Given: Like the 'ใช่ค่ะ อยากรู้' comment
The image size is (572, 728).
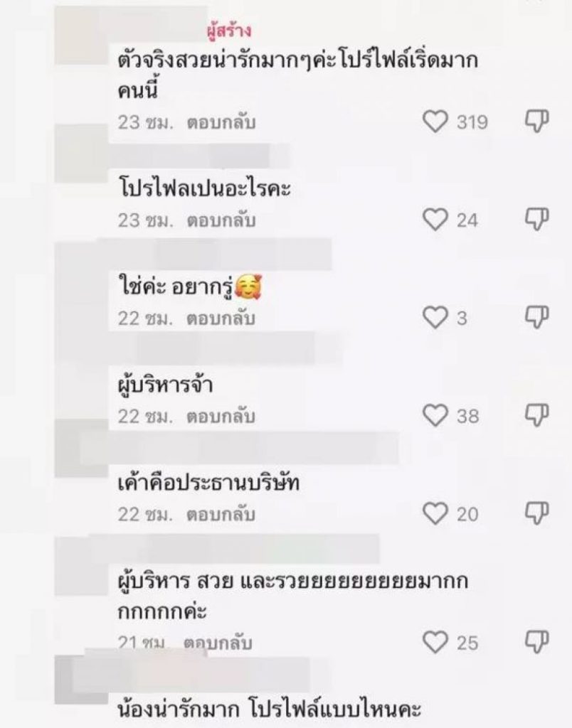Looking at the screenshot, I should point(435,318).
